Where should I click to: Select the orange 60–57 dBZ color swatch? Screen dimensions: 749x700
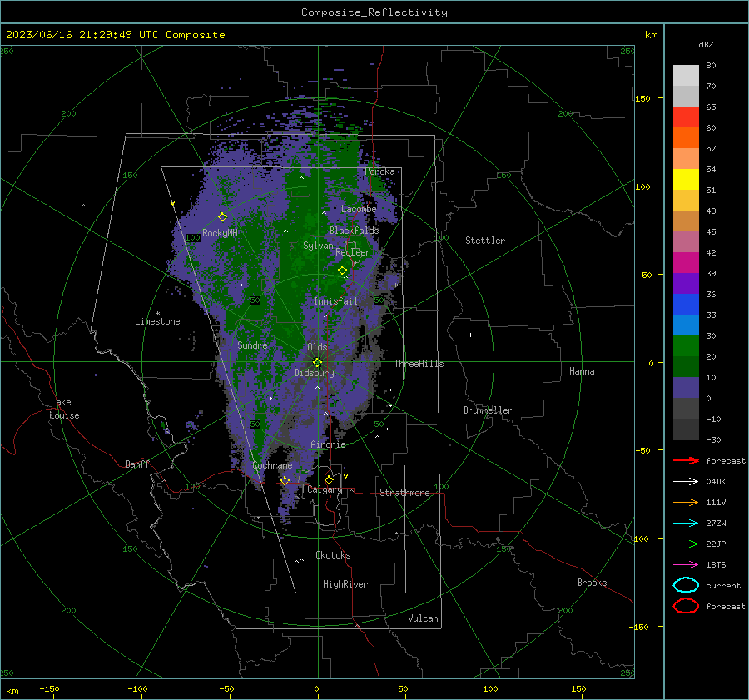[686, 138]
